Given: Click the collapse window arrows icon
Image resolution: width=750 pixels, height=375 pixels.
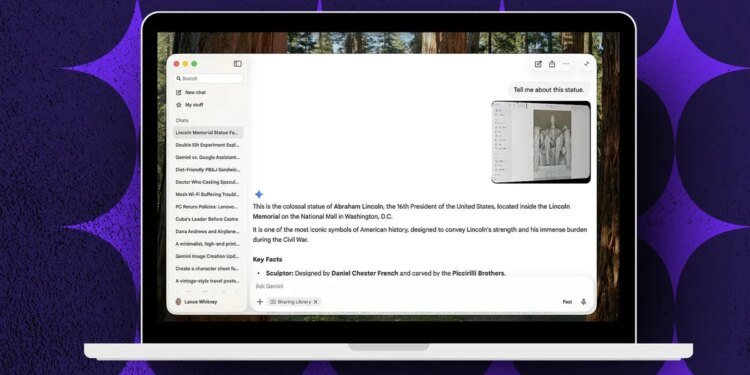Looking at the screenshot, I should coord(586,64).
